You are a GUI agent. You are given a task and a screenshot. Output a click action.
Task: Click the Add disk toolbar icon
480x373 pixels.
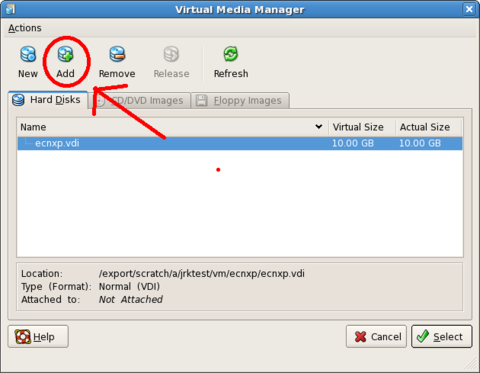point(65,54)
